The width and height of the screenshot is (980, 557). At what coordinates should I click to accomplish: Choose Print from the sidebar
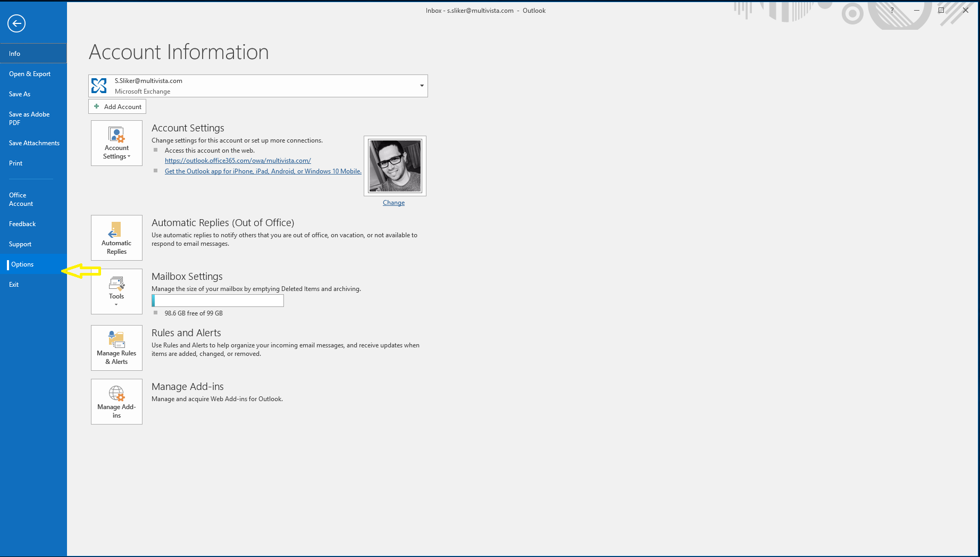pyautogui.click(x=16, y=163)
